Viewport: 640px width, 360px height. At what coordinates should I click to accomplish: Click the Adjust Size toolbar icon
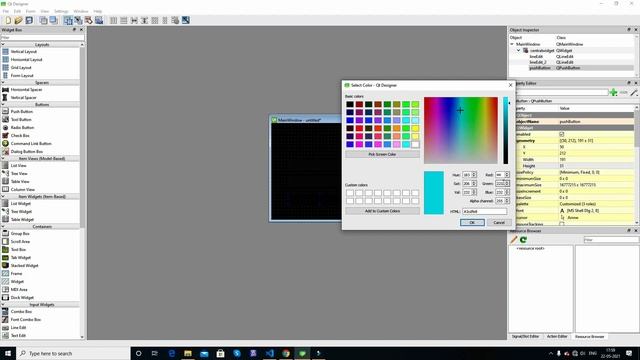(186, 20)
